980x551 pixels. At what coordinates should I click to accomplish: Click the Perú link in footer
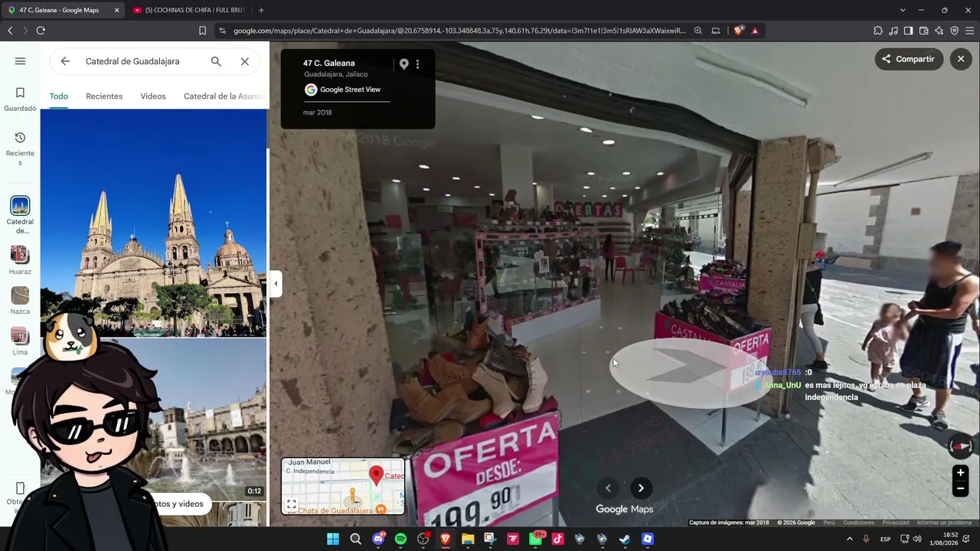pyautogui.click(x=829, y=523)
